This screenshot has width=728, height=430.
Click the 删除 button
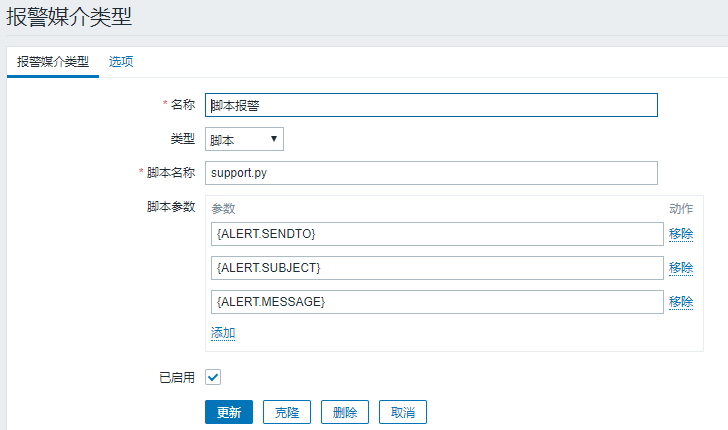pyautogui.click(x=345, y=412)
